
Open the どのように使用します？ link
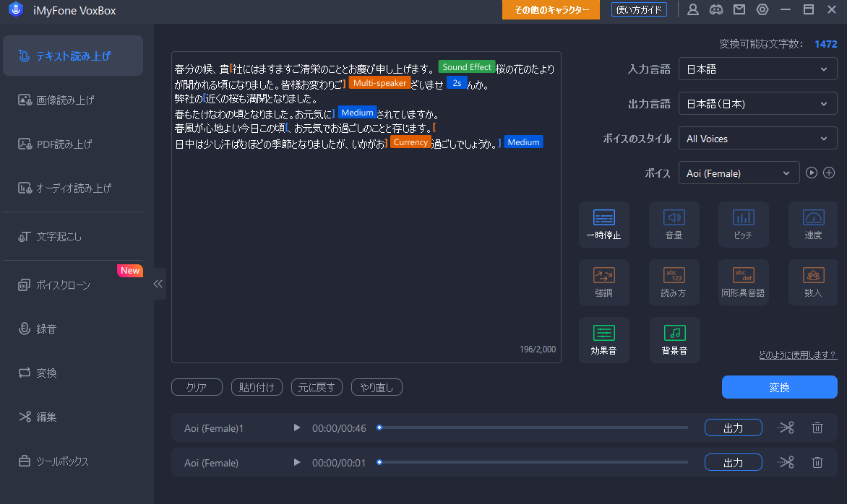click(798, 355)
